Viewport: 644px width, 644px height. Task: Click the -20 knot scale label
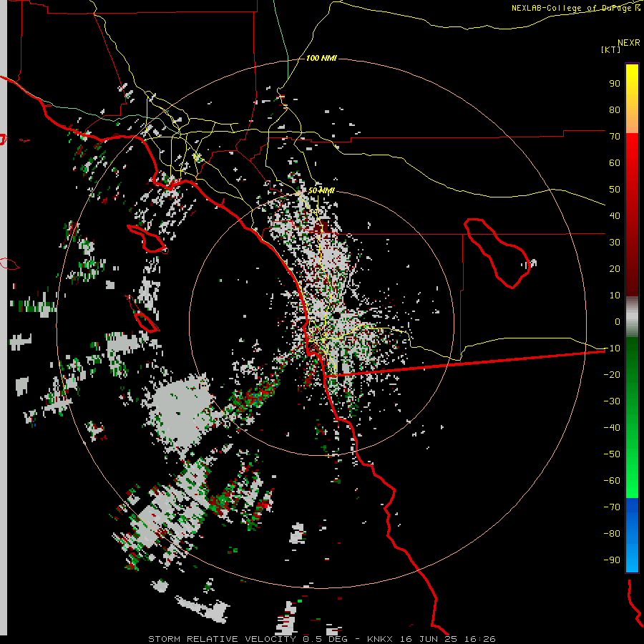click(612, 374)
